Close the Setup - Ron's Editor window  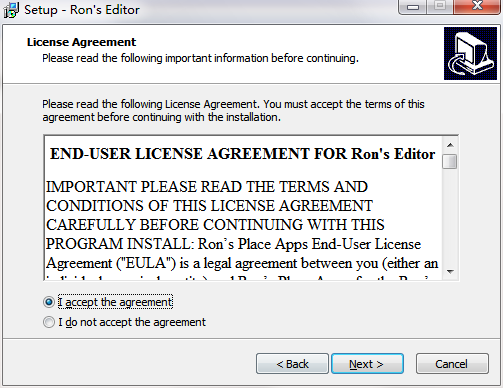click(477, 7)
